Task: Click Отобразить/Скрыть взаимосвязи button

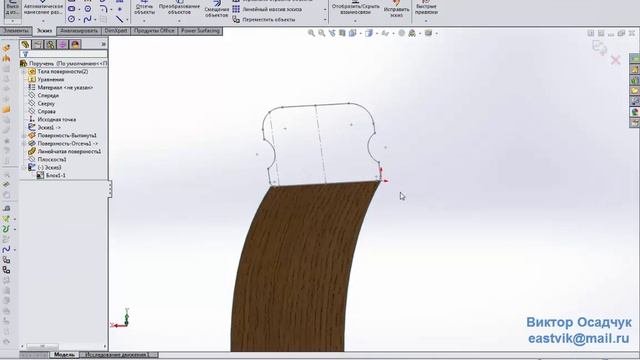Action: (356, 8)
